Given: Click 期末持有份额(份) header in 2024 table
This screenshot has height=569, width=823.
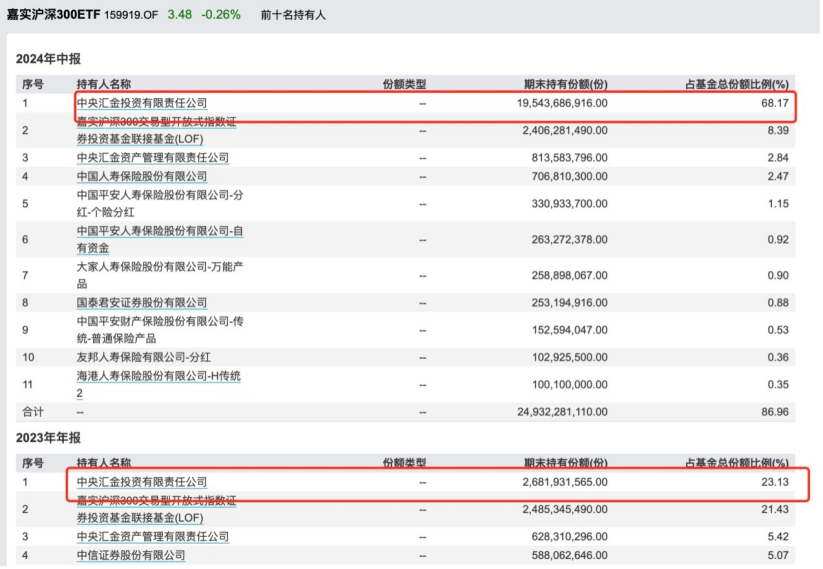Looking at the screenshot, I should [x=566, y=84].
